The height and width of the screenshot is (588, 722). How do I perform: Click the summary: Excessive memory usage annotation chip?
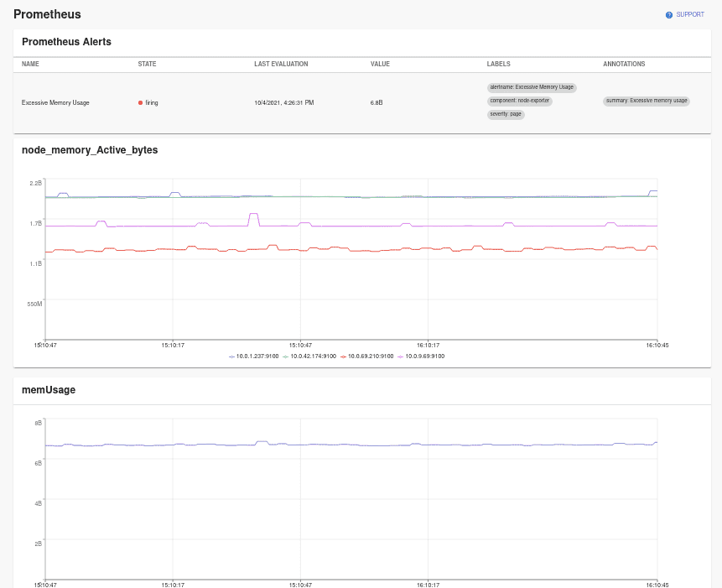click(x=647, y=101)
